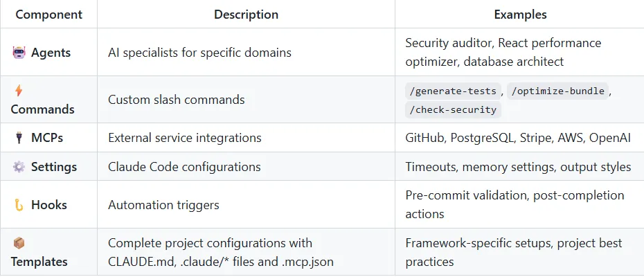Click the /check-security code snippet
Screen dimensions: 644x277
tap(454, 109)
